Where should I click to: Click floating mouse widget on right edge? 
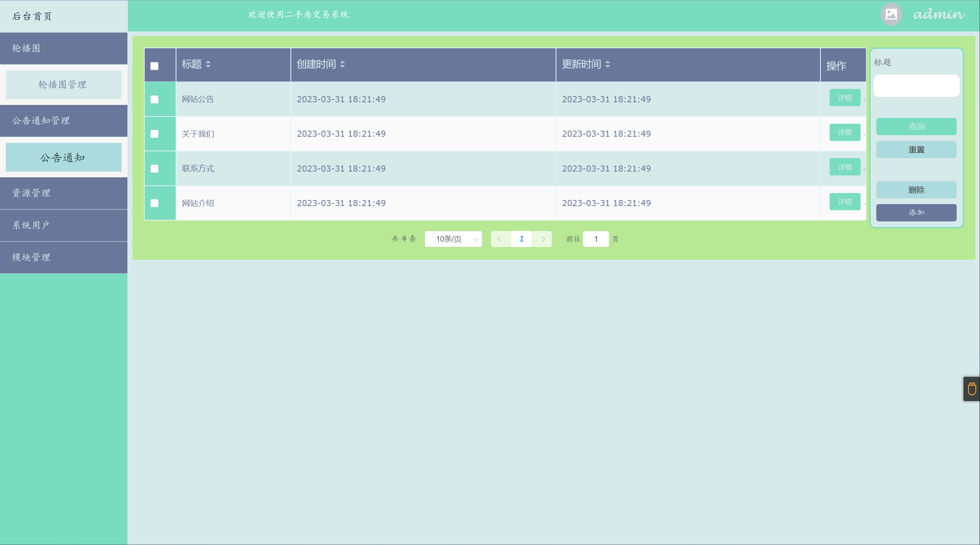pos(972,389)
